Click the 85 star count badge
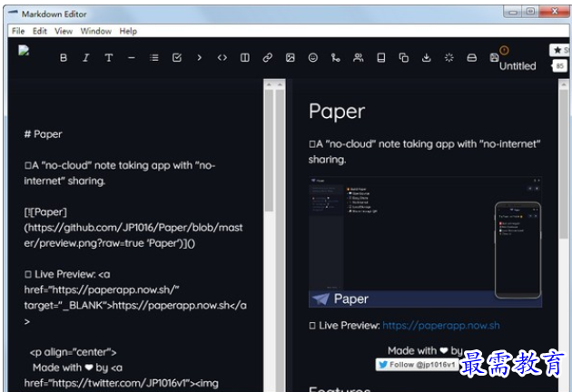Image resolution: width=572 pixels, height=392 pixels. 560,66
